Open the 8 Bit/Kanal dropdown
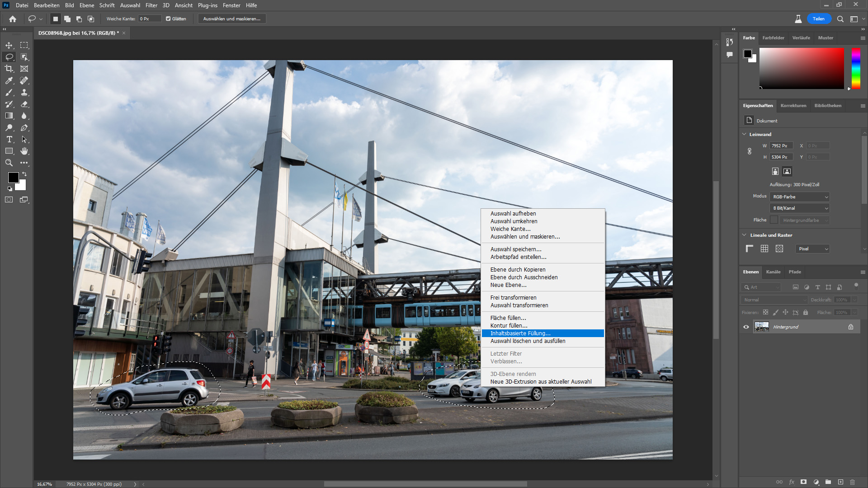868x488 pixels. [x=800, y=208]
